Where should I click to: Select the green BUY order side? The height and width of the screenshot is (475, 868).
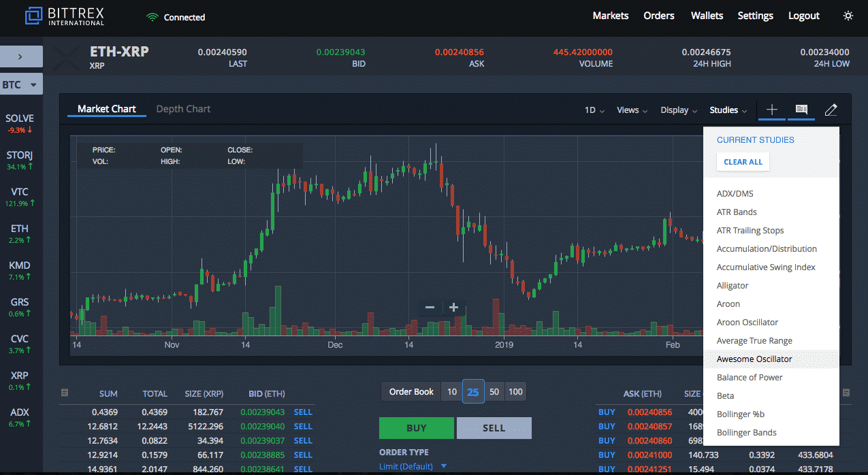pyautogui.click(x=417, y=428)
